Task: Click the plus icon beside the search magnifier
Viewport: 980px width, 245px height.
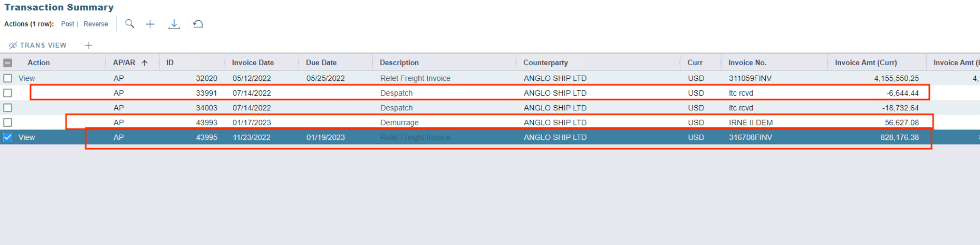Action: 150,24
